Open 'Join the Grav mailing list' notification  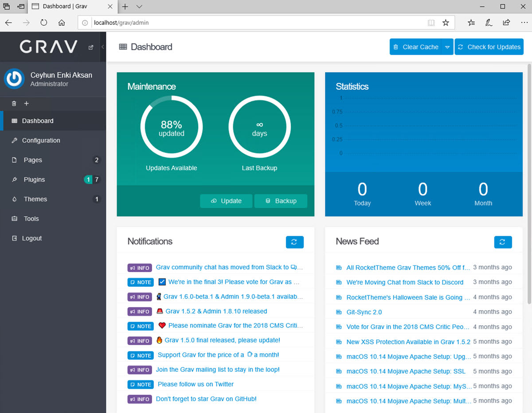(x=218, y=370)
